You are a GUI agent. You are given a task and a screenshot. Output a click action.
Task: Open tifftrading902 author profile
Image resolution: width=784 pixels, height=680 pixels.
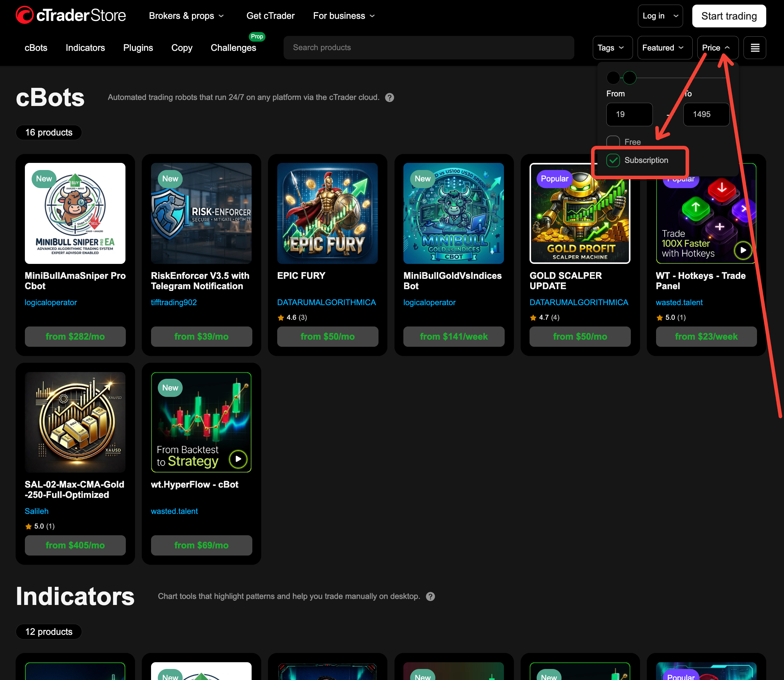tap(174, 302)
